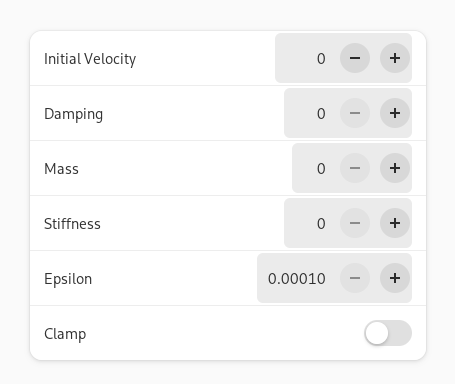Increase Mass using plus button
The height and width of the screenshot is (384, 455).
coord(395,168)
